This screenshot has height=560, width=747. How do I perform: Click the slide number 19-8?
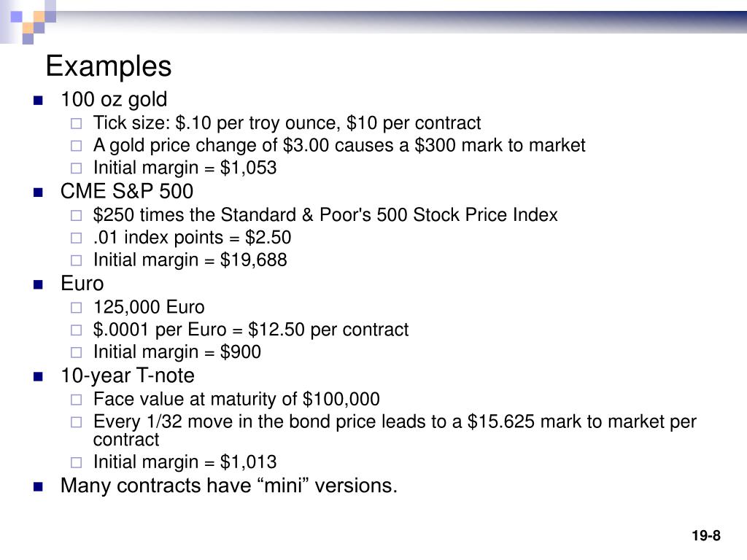pos(706,536)
